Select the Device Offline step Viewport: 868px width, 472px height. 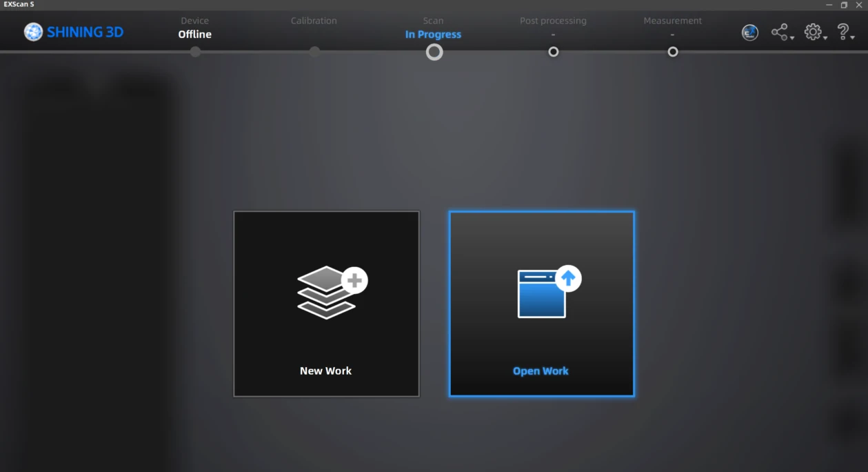click(x=195, y=28)
